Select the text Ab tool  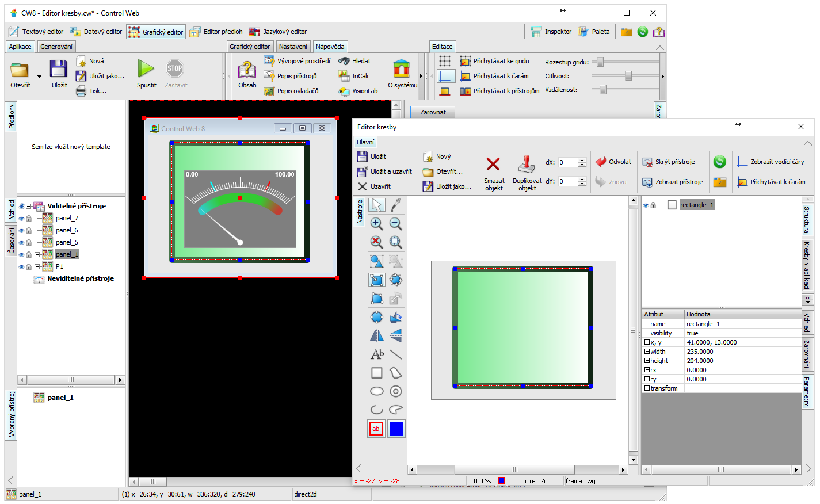point(377,354)
